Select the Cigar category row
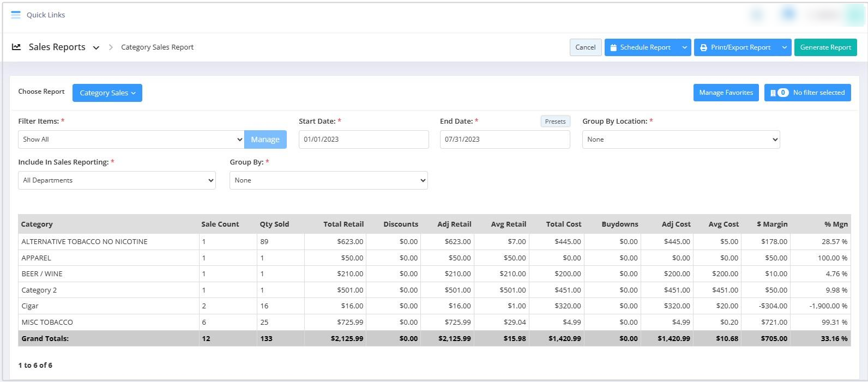868x383 pixels. (x=434, y=306)
